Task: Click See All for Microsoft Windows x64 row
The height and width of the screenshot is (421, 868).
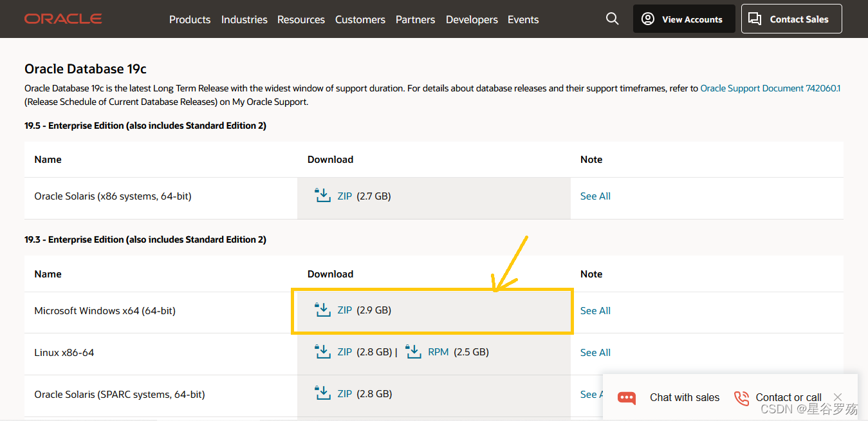Action: point(595,310)
